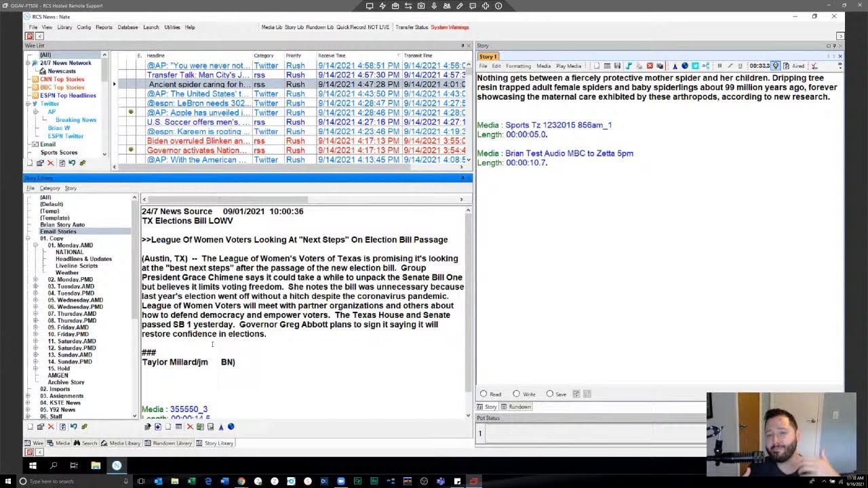Click the properties icon in Wire List toolbar

tap(40, 163)
